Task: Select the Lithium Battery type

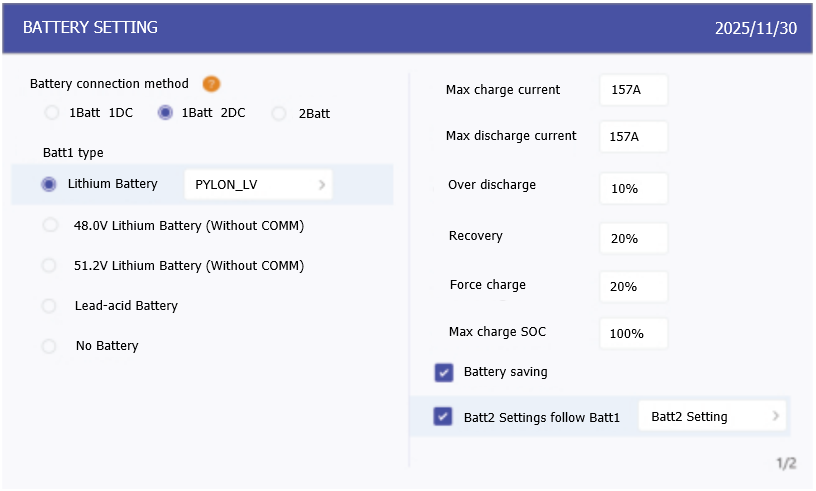Action: click(x=49, y=184)
